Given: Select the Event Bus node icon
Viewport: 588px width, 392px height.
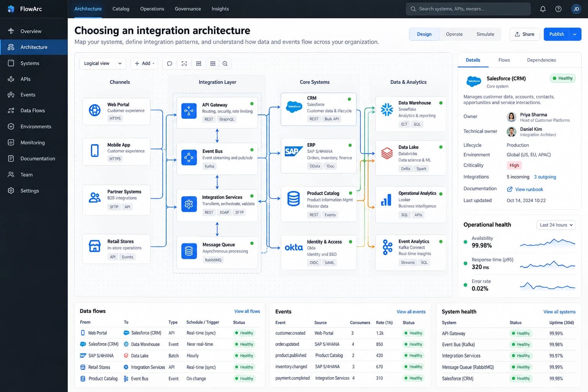Looking at the screenshot, I should (x=189, y=157).
